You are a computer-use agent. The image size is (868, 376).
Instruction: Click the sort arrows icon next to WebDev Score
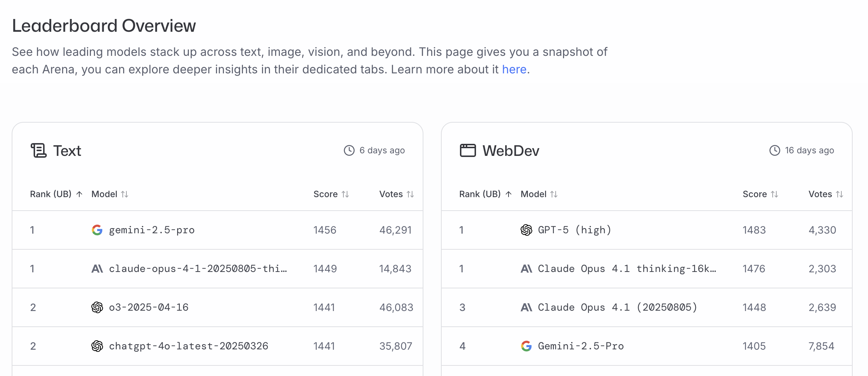point(774,194)
